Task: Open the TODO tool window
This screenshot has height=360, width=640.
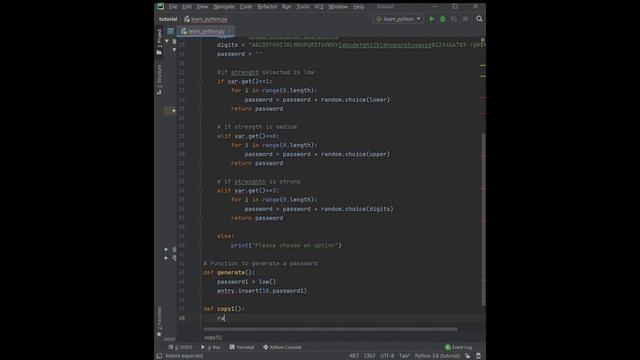Action: [180, 347]
